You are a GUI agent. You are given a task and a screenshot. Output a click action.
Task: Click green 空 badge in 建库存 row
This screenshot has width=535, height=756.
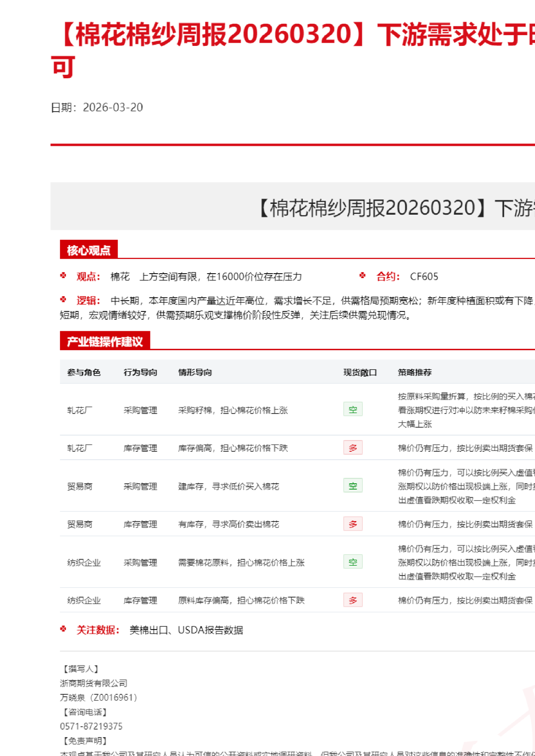(353, 486)
